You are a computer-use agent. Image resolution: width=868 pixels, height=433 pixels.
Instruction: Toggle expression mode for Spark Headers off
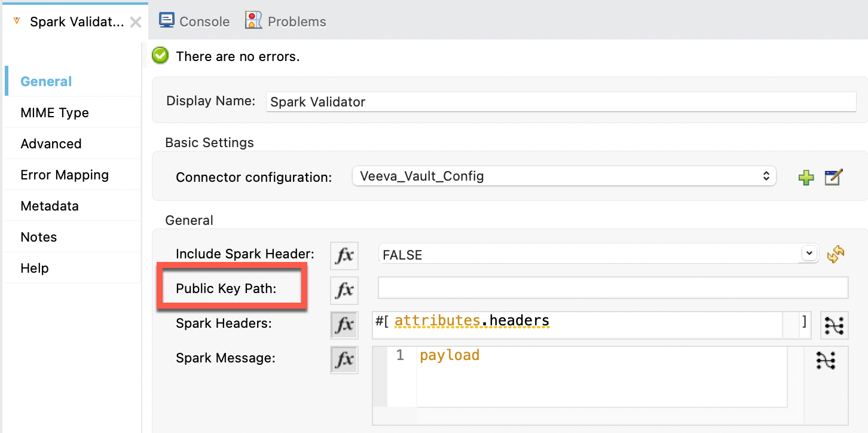point(344,325)
